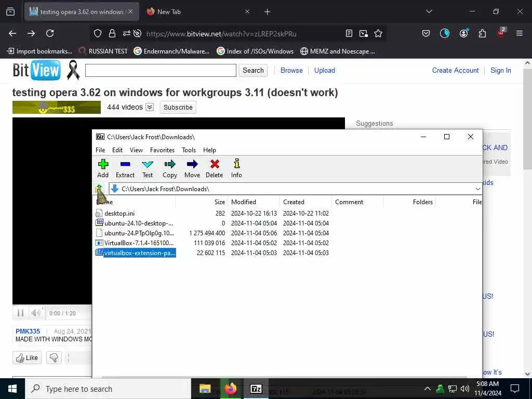Click the Windows taskbar search box
The height and width of the screenshot is (399, 532).
click(108, 389)
